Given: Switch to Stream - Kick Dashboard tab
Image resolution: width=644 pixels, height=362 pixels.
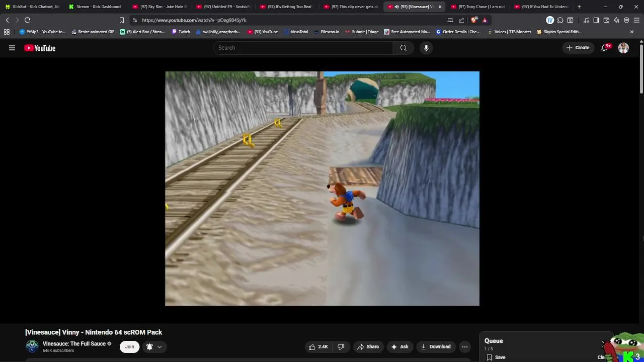Looking at the screenshot, I should tap(95, 7).
